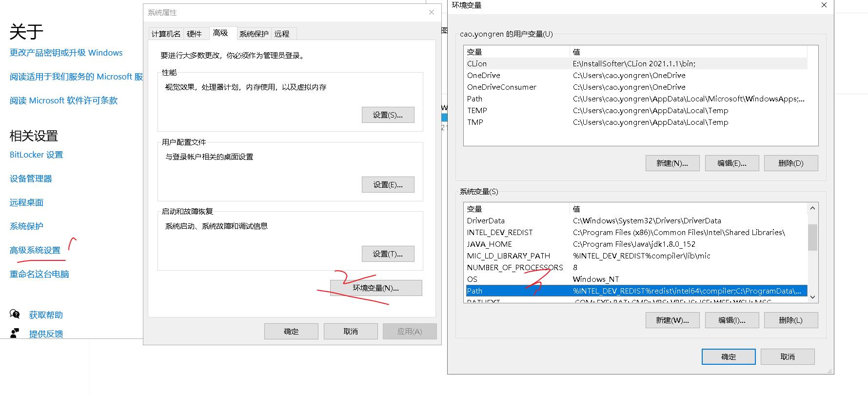
Task: Open user profile 设置(E) button
Action: click(x=388, y=185)
